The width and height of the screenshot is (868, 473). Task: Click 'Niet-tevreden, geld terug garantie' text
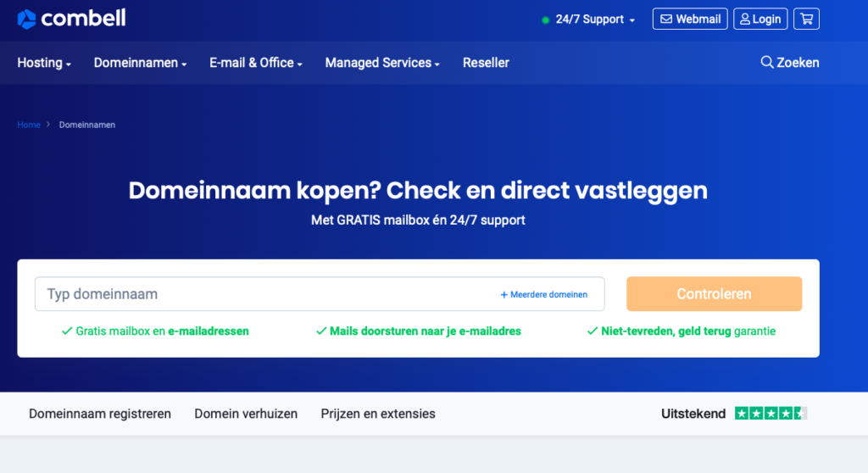[682, 331]
